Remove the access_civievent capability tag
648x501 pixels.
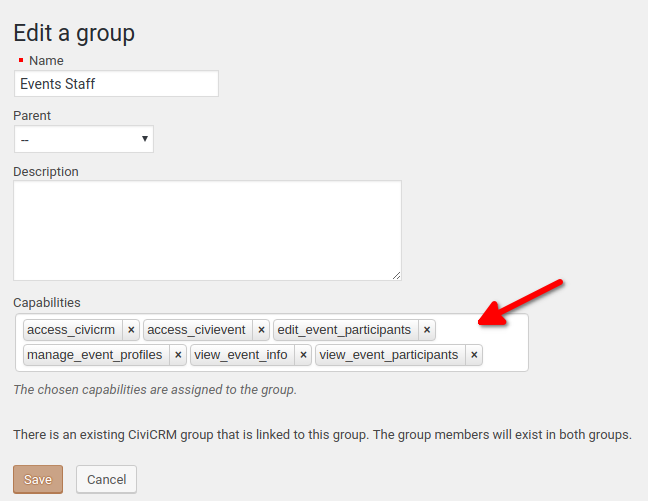261,330
